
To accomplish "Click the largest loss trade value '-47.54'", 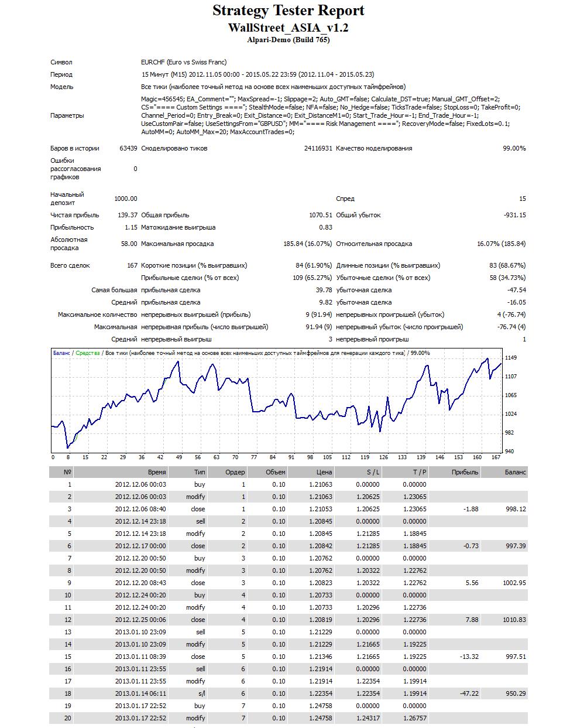I will click(517, 290).
